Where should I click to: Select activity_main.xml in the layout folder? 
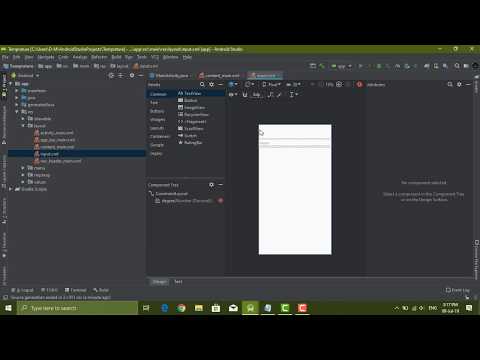click(54, 133)
